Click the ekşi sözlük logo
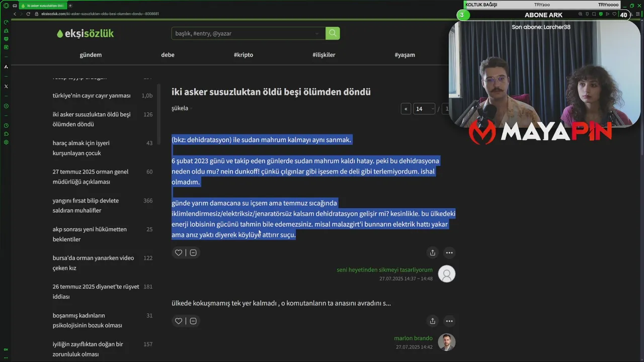 [85, 33]
